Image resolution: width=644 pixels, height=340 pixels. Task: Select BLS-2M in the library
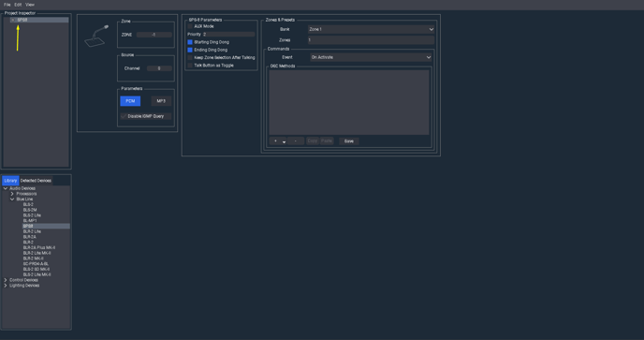[x=30, y=210]
